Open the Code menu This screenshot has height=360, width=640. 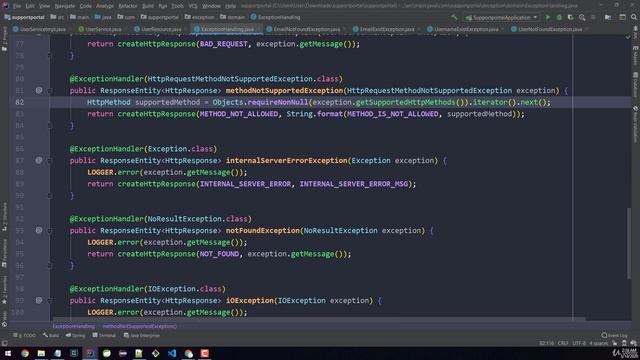(x=85, y=6)
